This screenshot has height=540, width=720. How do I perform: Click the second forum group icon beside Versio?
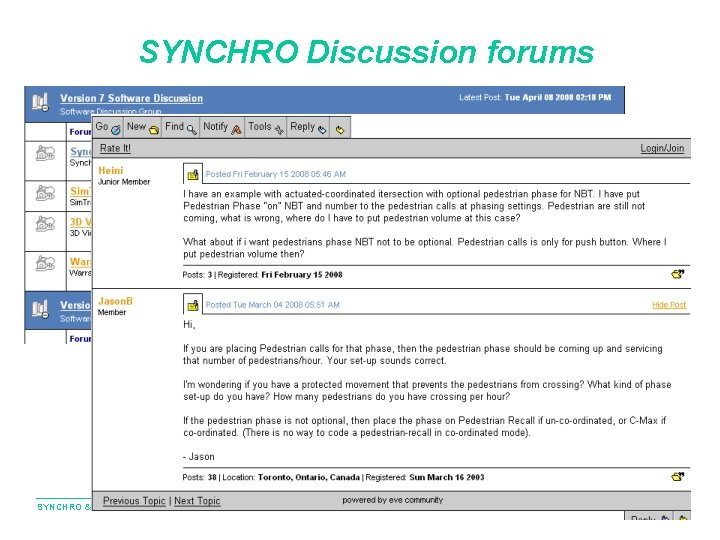[x=40, y=309]
